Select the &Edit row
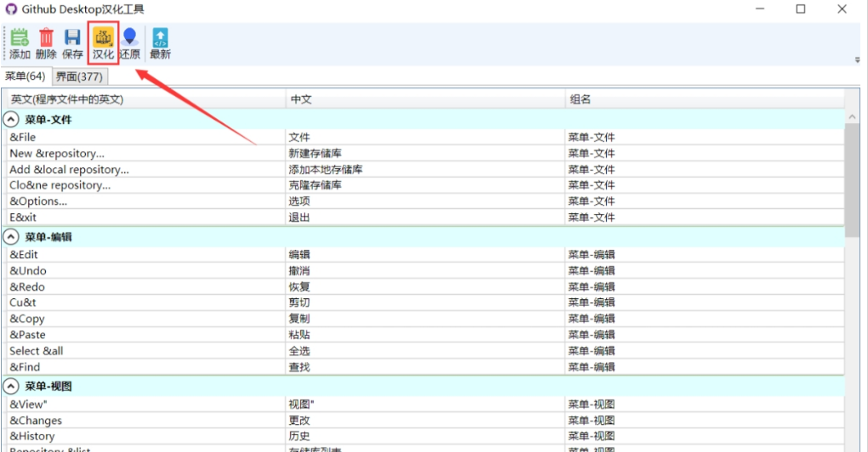 click(425, 255)
